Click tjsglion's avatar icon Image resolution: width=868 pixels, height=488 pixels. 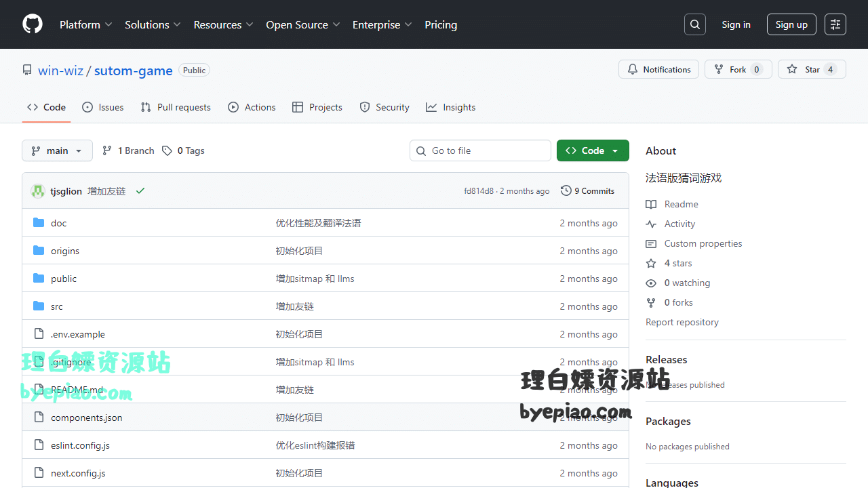click(38, 191)
